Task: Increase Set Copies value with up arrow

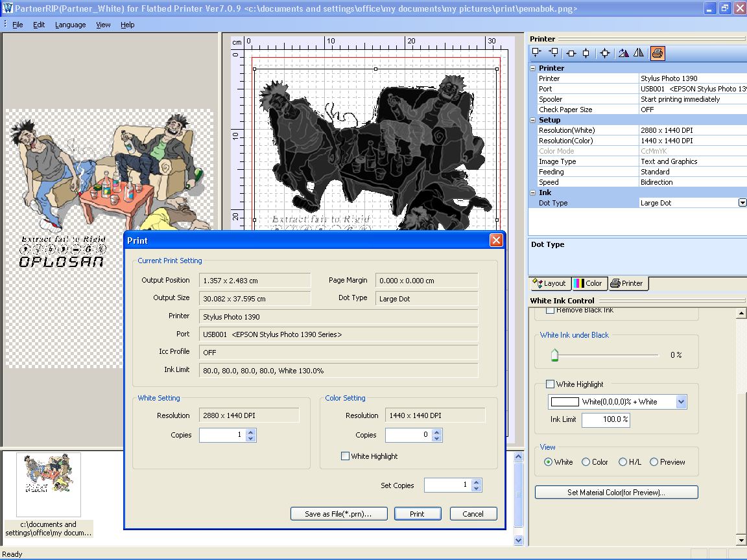Action: pos(477,482)
